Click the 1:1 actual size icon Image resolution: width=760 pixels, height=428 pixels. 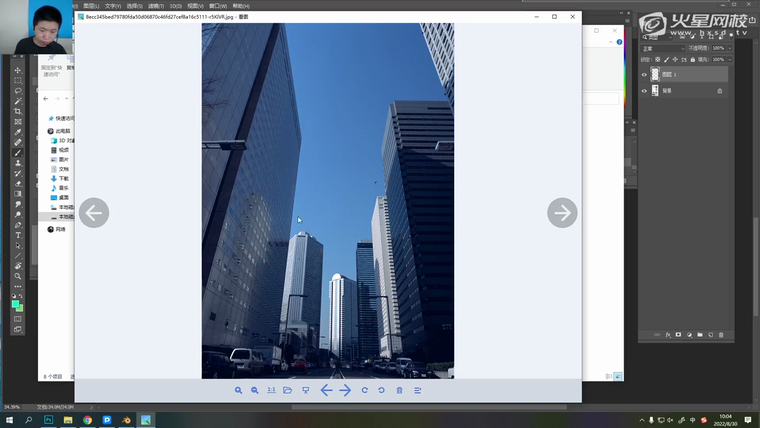click(271, 390)
